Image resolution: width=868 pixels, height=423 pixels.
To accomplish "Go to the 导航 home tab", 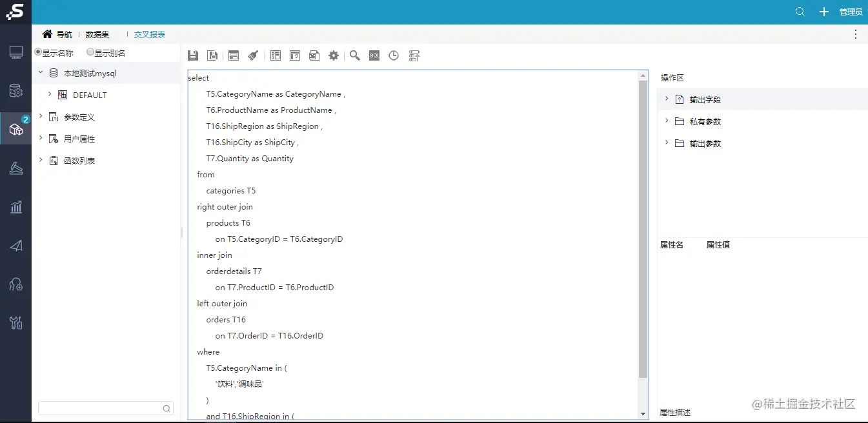I will click(x=57, y=34).
